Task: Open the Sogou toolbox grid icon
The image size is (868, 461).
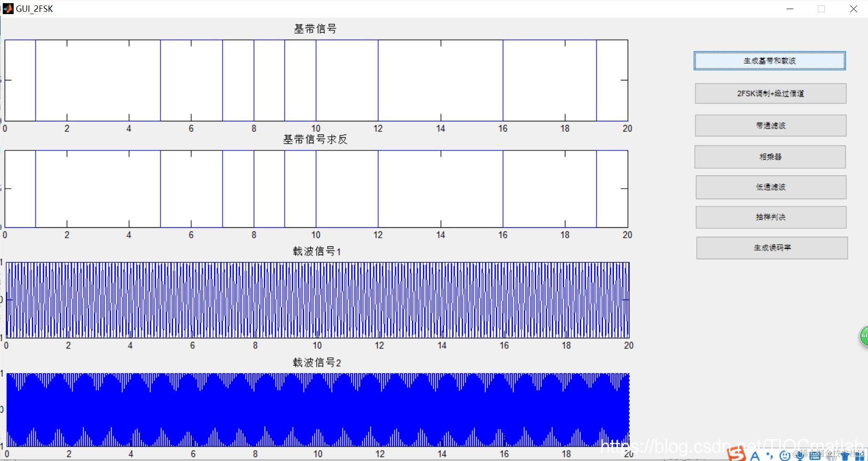Action: click(859, 456)
